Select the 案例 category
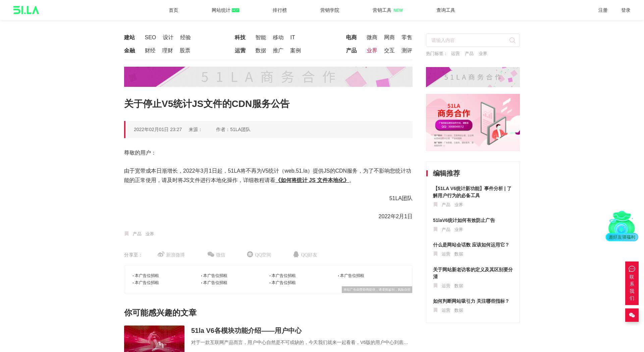Image resolution: width=644 pixels, height=352 pixels. [296, 51]
